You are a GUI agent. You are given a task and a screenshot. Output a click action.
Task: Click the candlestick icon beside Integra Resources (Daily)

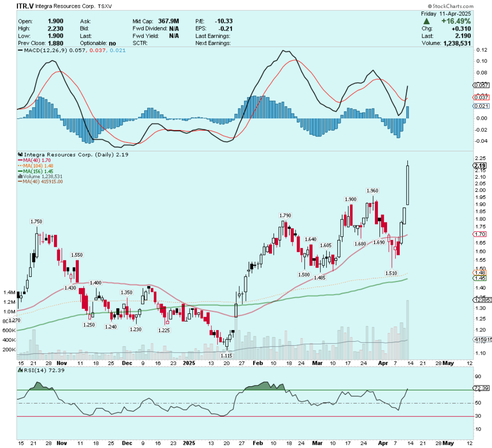[x=20, y=154]
